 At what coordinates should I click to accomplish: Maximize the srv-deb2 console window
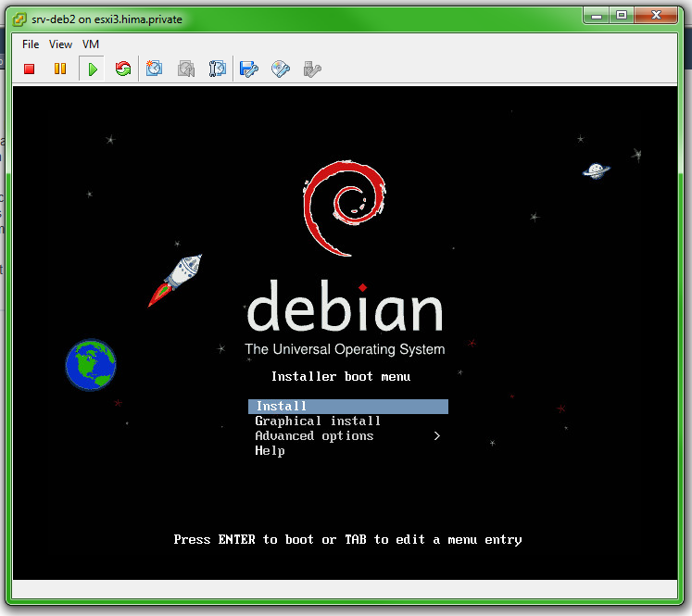click(622, 16)
